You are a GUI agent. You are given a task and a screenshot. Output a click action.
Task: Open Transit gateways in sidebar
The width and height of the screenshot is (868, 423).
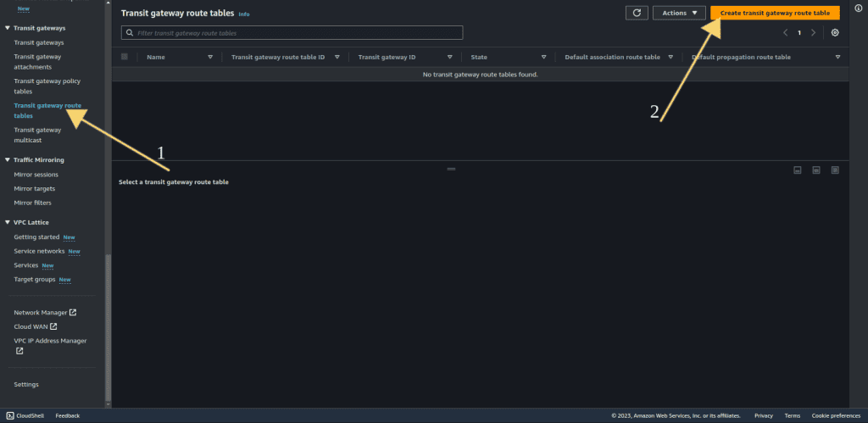click(39, 42)
